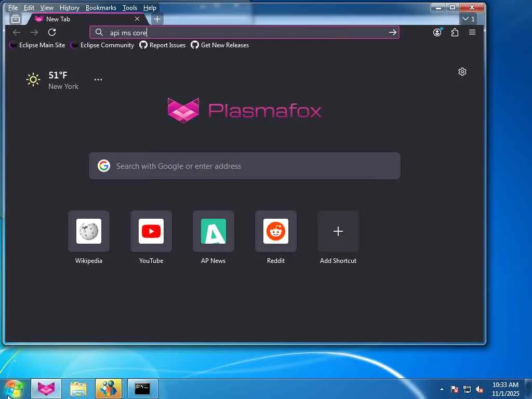Open the tab overview icon left of New Tab
532x399 pixels.
pyautogui.click(x=15, y=19)
